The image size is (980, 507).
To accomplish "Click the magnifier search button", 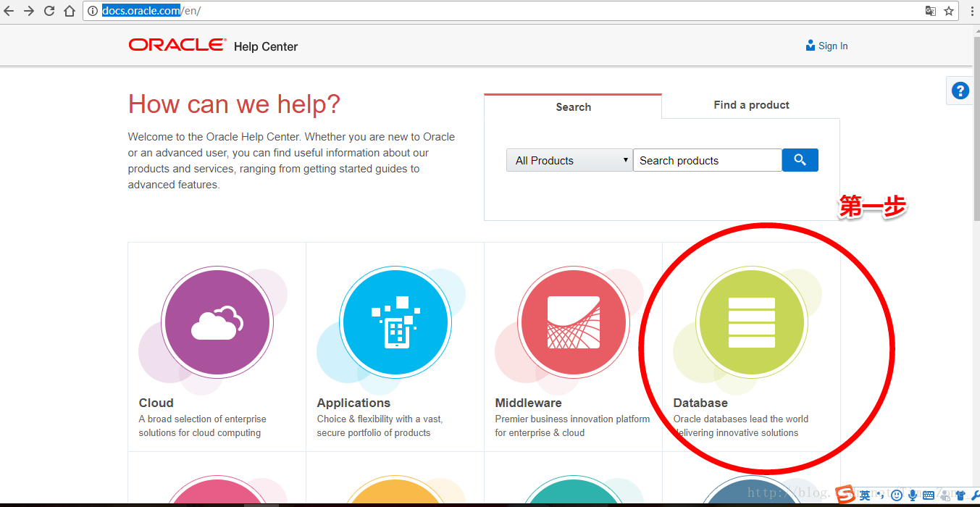I will [800, 160].
